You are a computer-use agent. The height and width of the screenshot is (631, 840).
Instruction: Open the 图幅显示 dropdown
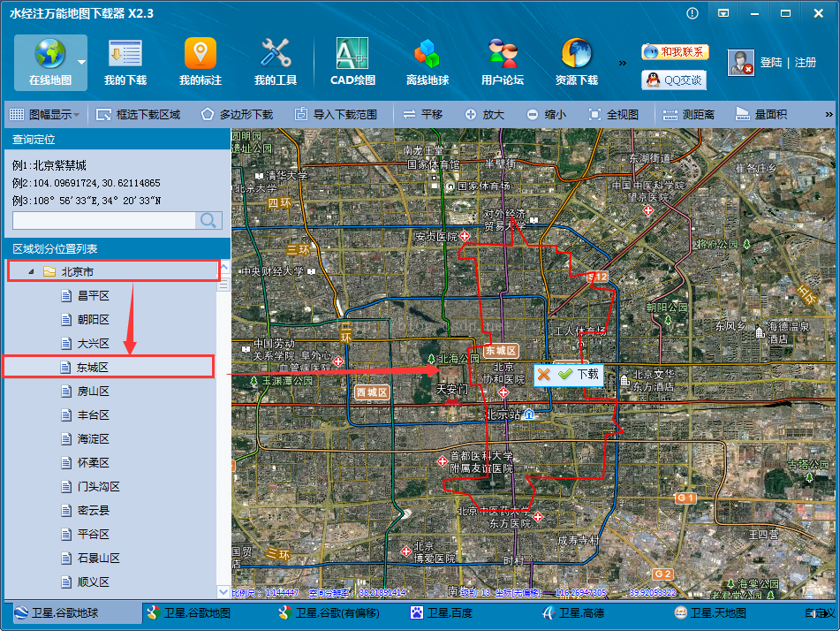45,114
